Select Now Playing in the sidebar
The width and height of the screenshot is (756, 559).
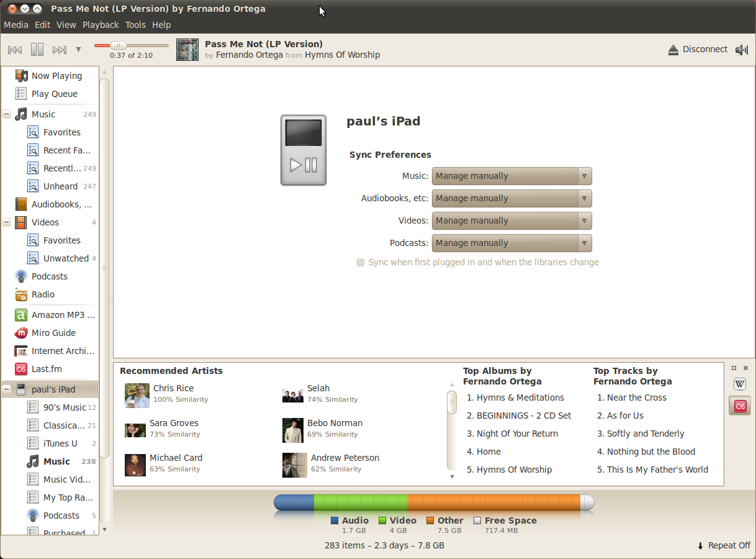[x=50, y=76]
